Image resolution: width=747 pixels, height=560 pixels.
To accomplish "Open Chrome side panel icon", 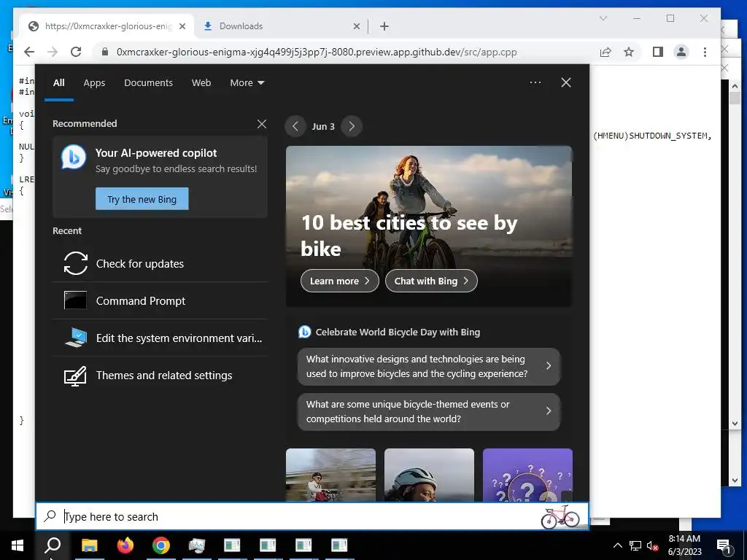I will click(658, 52).
